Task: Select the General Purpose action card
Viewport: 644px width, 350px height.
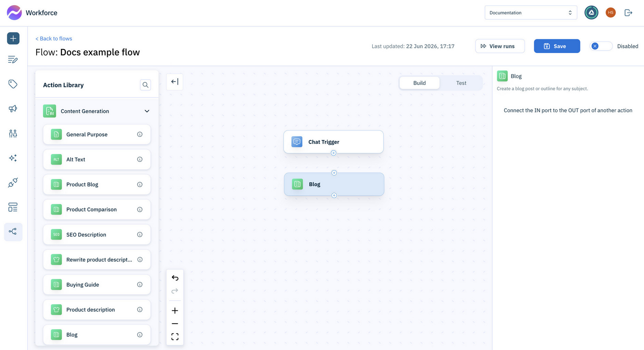Action: click(97, 134)
